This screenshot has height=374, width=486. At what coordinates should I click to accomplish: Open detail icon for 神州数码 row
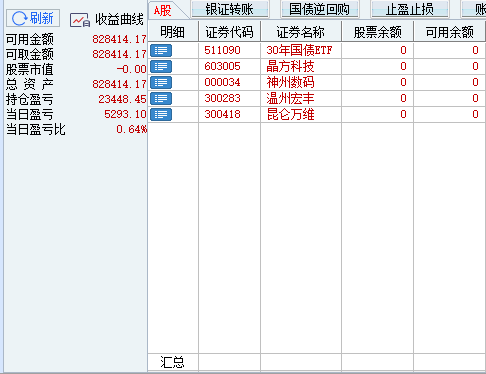161,83
